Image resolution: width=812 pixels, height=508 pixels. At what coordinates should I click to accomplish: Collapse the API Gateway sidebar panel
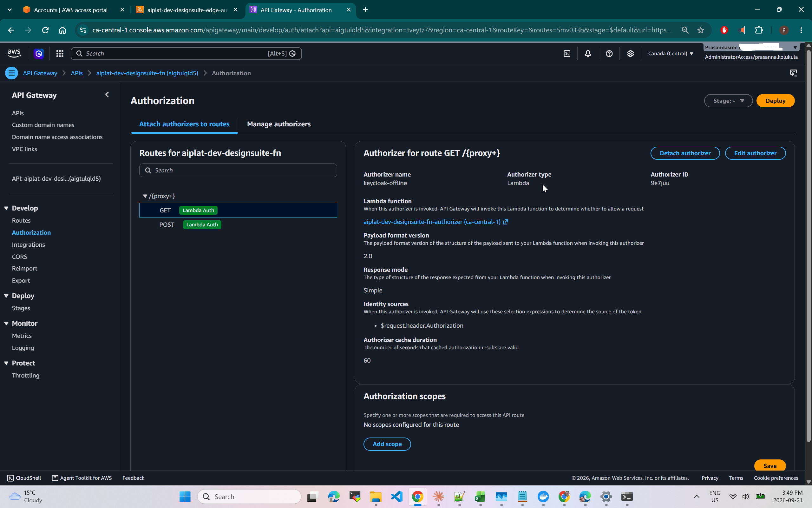[x=107, y=95]
